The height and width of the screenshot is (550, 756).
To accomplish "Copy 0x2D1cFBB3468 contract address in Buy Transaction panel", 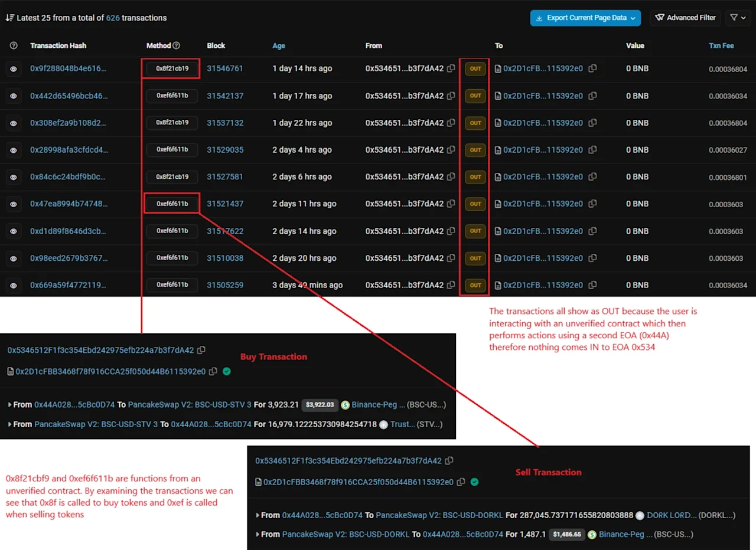I will coord(213,372).
